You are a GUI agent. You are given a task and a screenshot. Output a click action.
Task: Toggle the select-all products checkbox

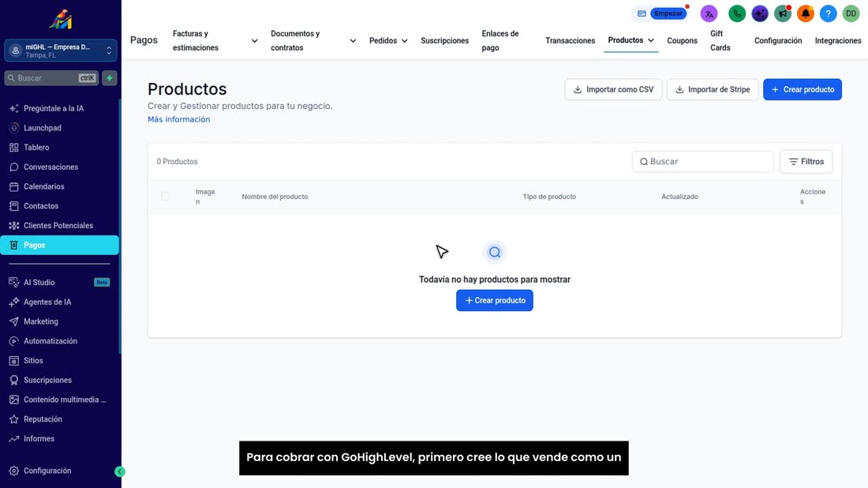(166, 196)
